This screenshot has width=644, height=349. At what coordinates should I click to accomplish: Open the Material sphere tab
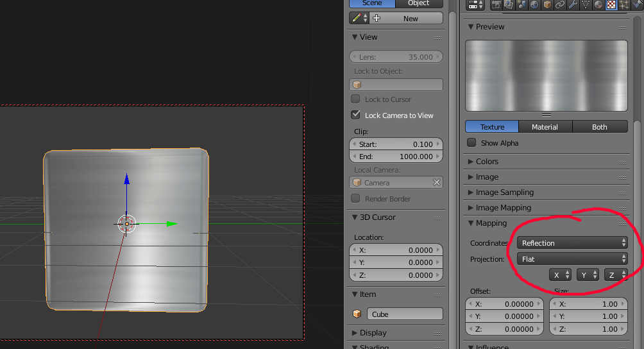point(598,4)
